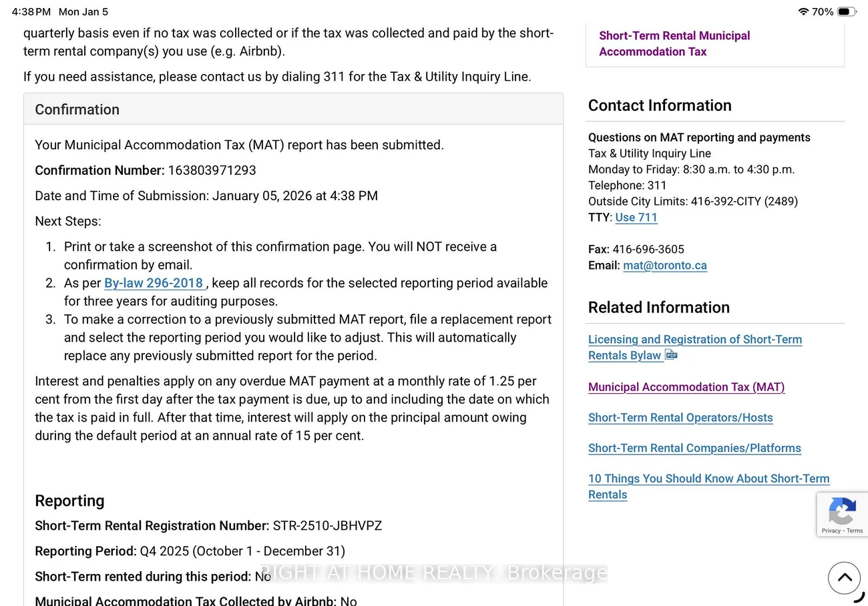Click the reCAPTCHA Privacy link
Image resolution: width=868 pixels, height=606 pixels.
tap(831, 531)
